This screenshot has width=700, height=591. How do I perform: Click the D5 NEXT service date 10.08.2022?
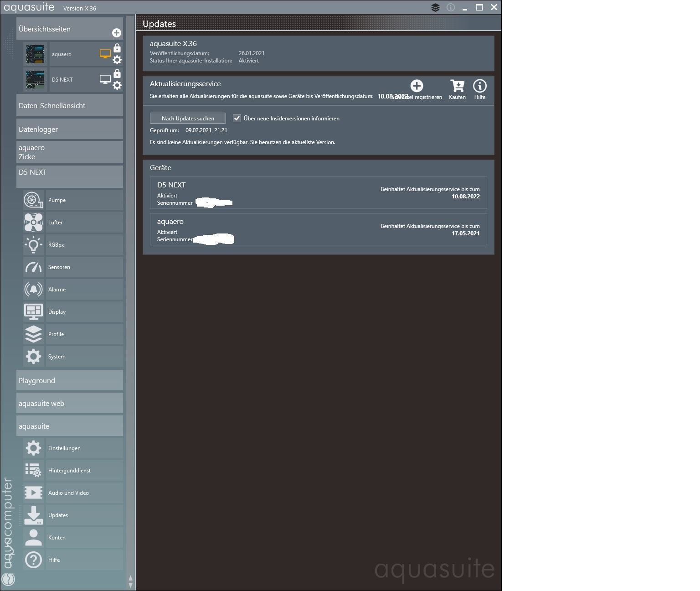click(466, 197)
